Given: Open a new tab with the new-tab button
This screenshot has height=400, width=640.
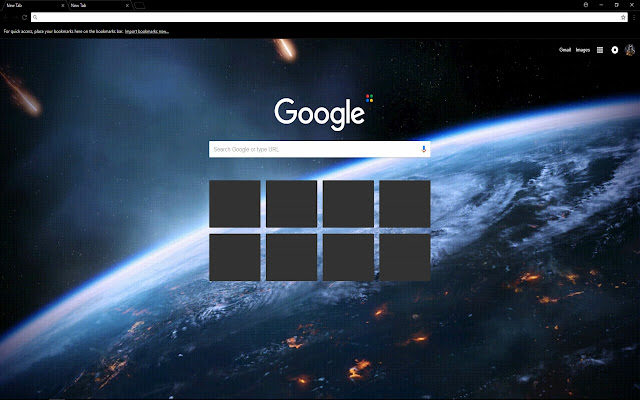Looking at the screenshot, I should (x=140, y=5).
